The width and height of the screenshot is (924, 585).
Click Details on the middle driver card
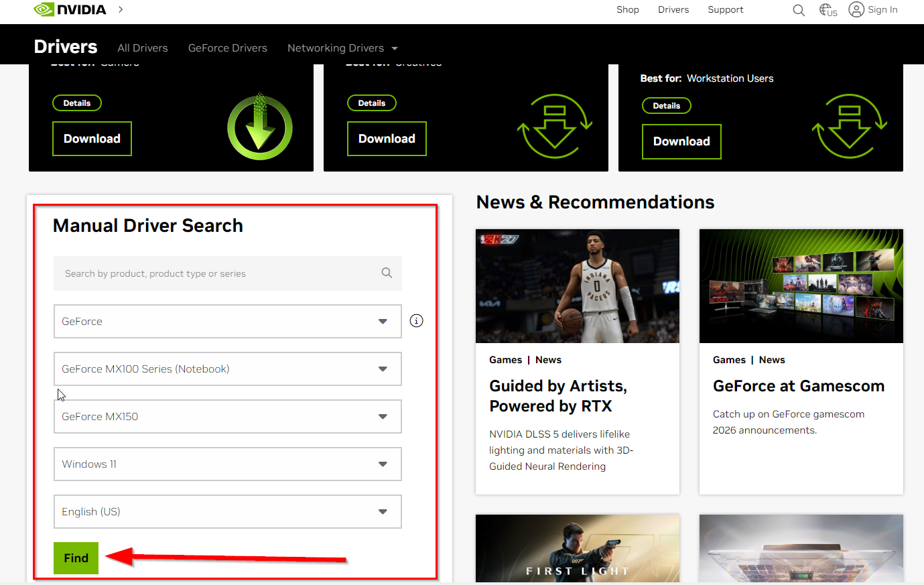372,103
